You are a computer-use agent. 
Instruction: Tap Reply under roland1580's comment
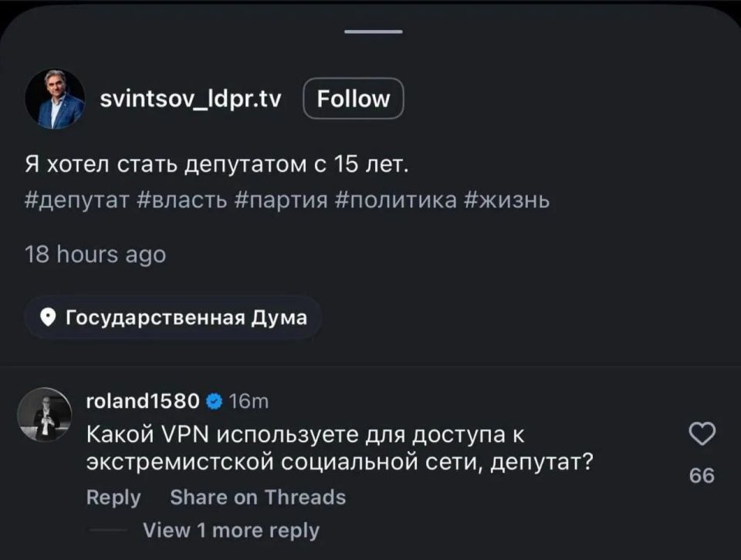point(113,498)
